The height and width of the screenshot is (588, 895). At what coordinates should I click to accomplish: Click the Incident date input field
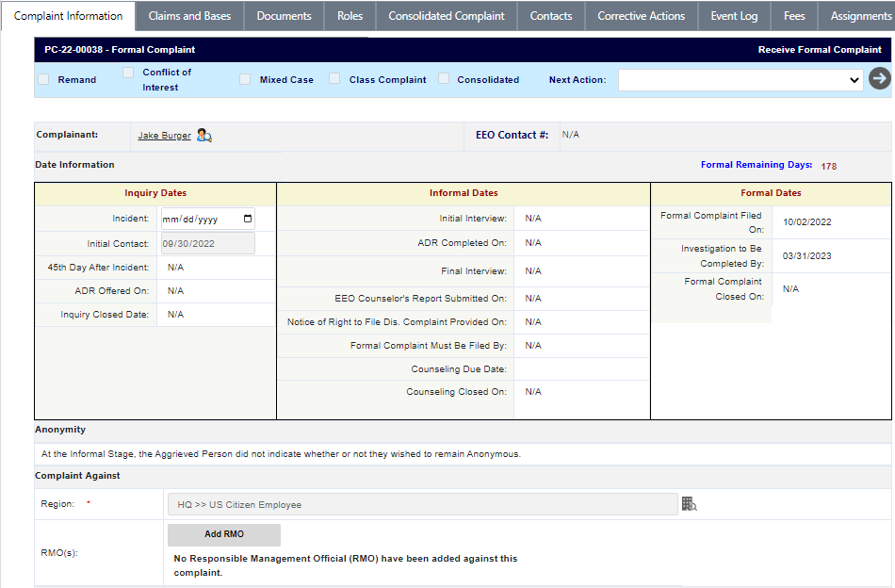208,219
